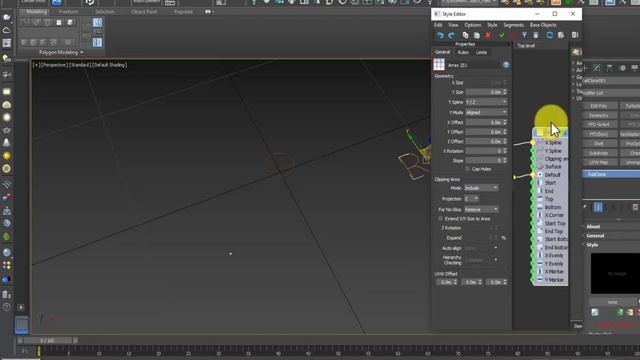The width and height of the screenshot is (640, 360).
Task: Click the red X delete icon
Action: tap(488, 36)
